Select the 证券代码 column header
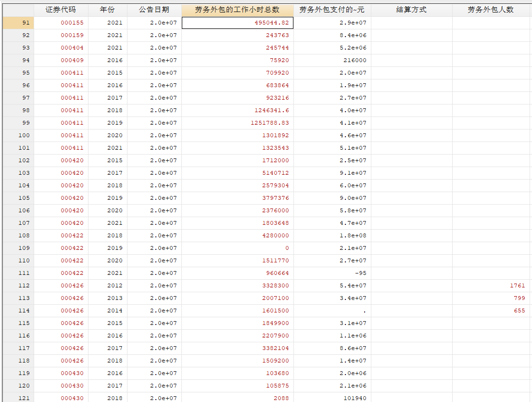532x402 pixels. [61, 10]
